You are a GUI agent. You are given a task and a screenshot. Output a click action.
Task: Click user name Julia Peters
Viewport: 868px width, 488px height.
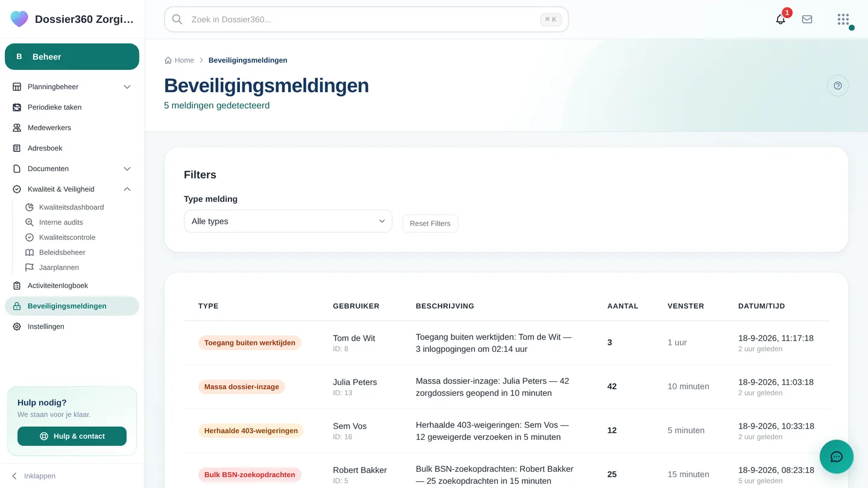click(355, 382)
